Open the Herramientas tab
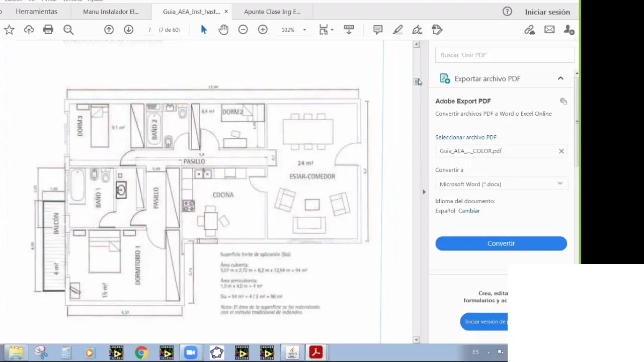This screenshot has height=362, width=644. click(x=36, y=12)
